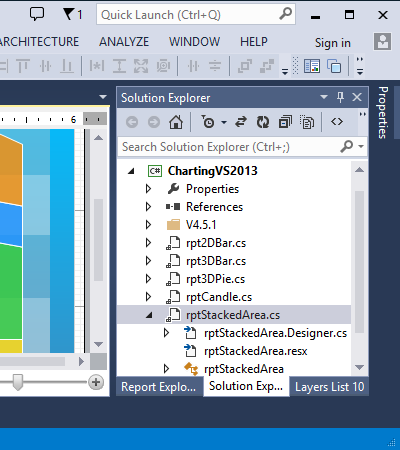The height and width of the screenshot is (450, 400).
Task: Expand the rptStackedArea class node
Action: click(x=166, y=369)
